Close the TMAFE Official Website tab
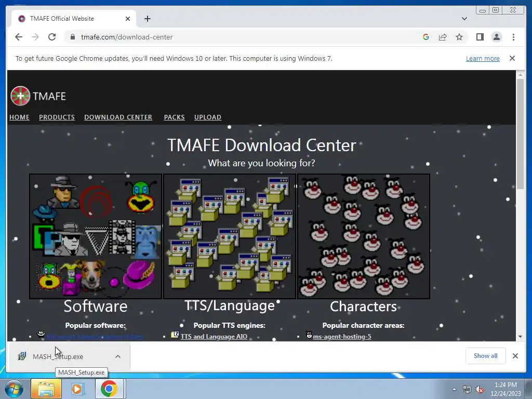The height and width of the screenshot is (399, 532). (x=128, y=19)
